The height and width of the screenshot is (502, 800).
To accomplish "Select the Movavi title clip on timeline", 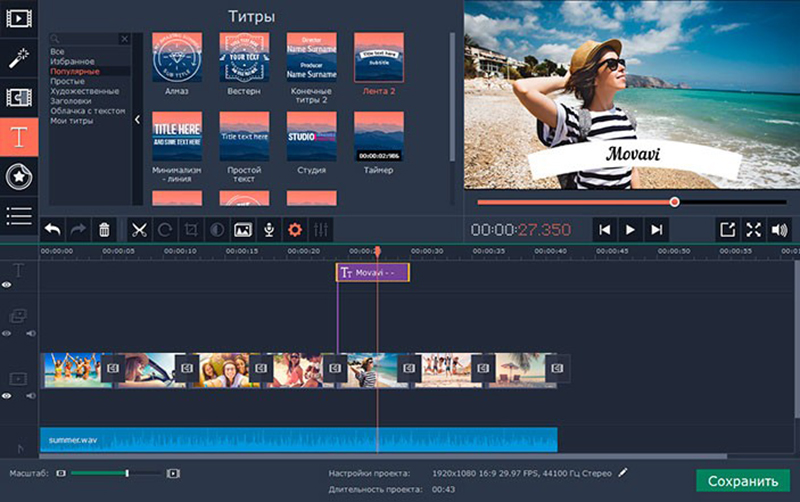I will tap(372, 272).
